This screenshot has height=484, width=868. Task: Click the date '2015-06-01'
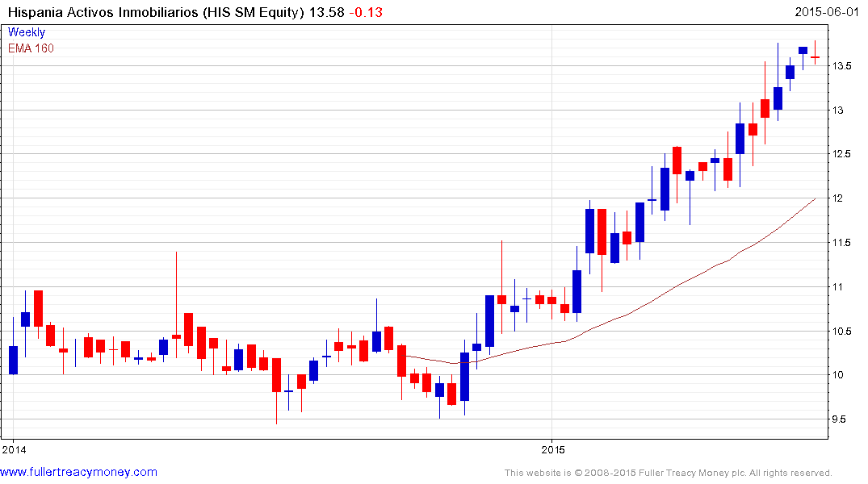pos(827,11)
